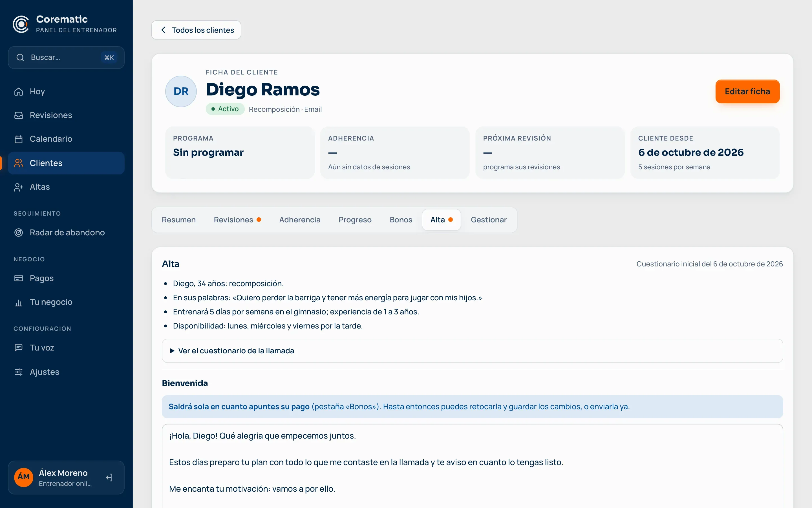Click the Cliente desde 6 de octubre card
812x508 pixels.
point(705,152)
